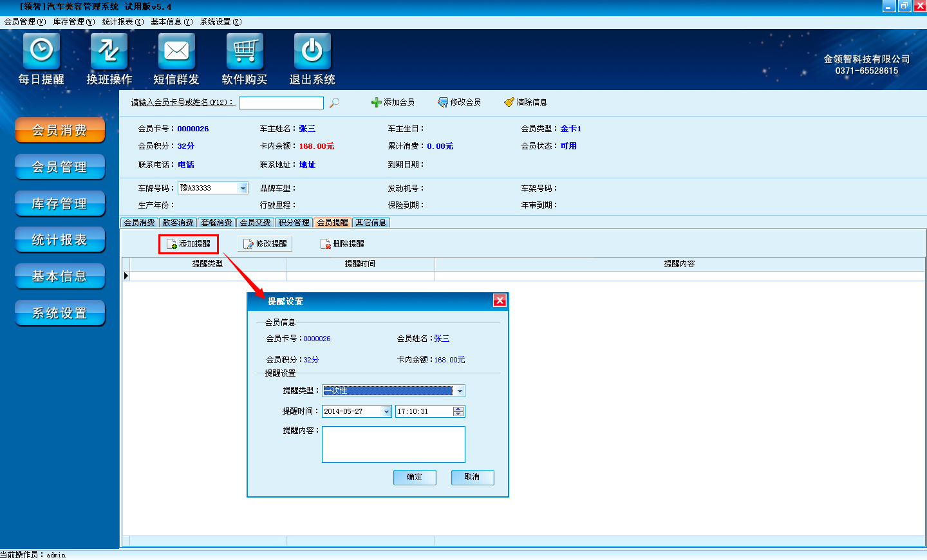This screenshot has height=560, width=927.
Task: Click the magnifier search icon beside member field
Action: [x=334, y=103]
